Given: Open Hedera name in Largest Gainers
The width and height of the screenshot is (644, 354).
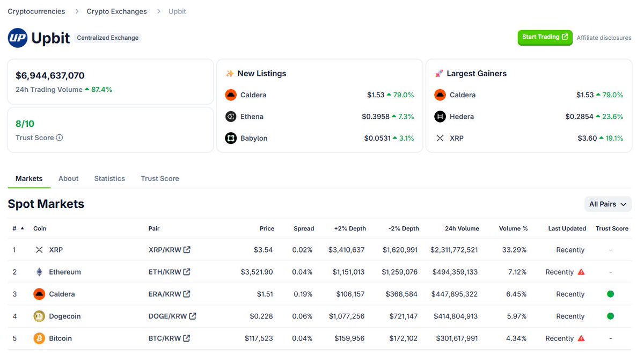Looking at the screenshot, I should [x=462, y=117].
